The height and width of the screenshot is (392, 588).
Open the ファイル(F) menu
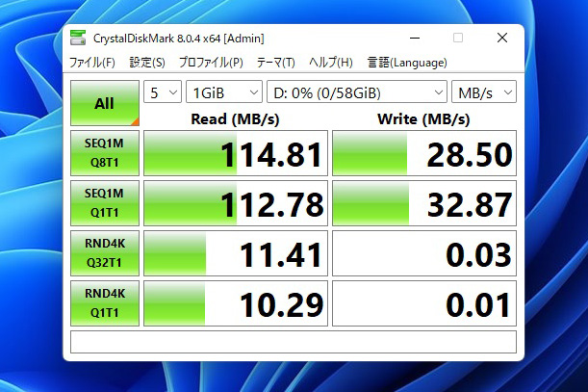pyautogui.click(x=91, y=63)
